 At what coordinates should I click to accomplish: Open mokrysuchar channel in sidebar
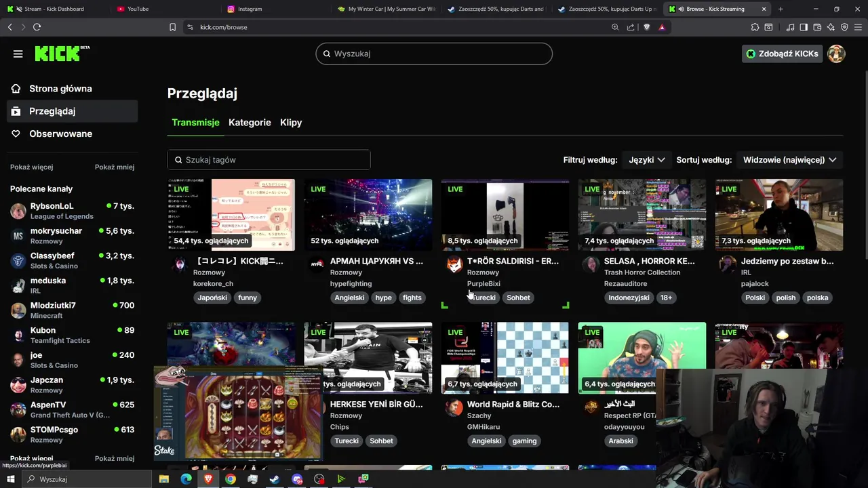72,236
